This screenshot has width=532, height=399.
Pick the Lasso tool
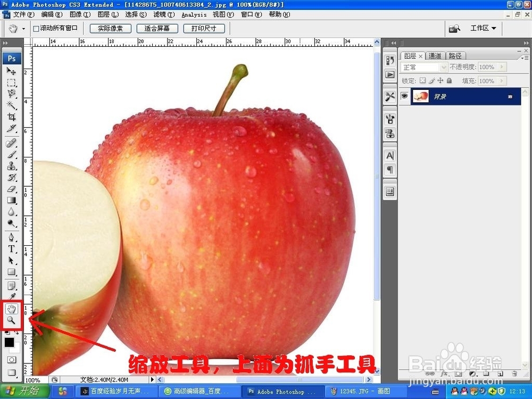coord(12,94)
